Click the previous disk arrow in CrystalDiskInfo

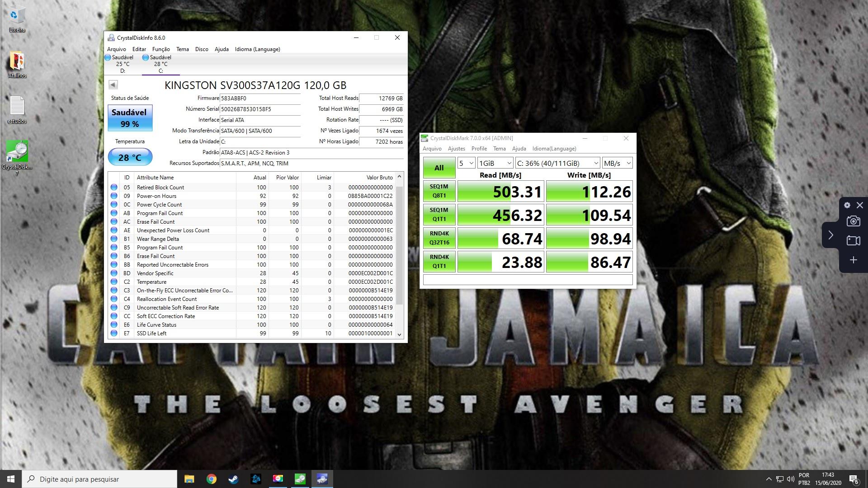[x=113, y=84]
